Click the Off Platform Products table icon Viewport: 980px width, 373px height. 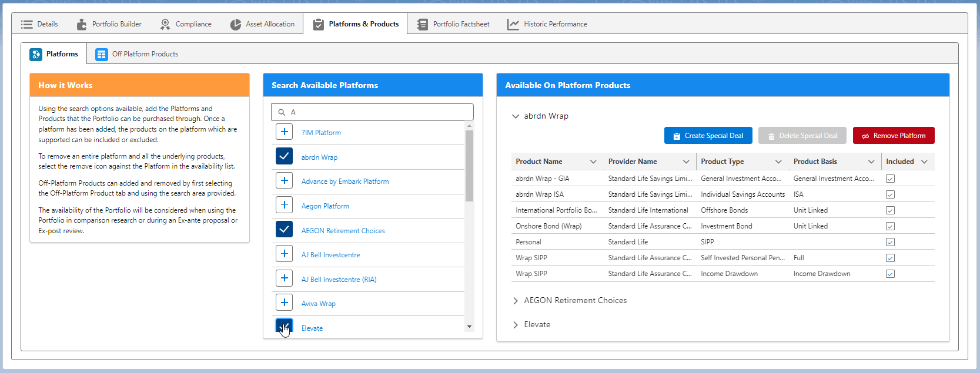pos(102,54)
